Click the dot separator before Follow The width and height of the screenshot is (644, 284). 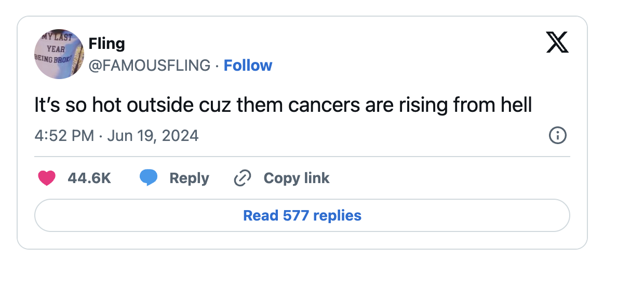(x=217, y=66)
